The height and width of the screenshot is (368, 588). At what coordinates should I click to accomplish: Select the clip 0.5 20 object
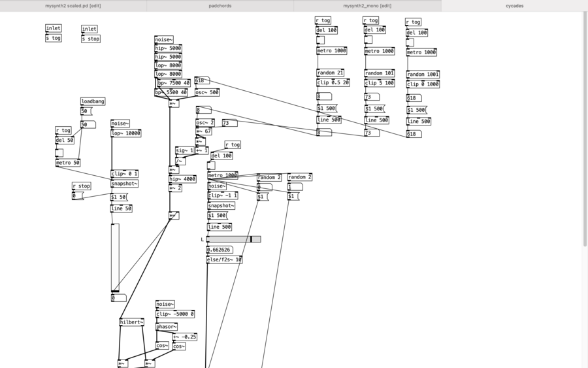coord(333,82)
